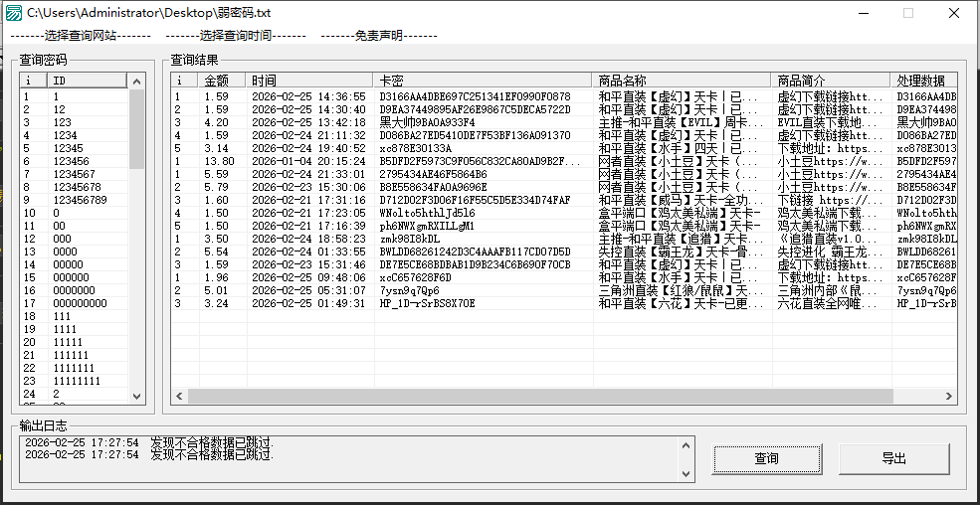Close the 弱密码.txt window
980x505 pixels.
(953, 13)
